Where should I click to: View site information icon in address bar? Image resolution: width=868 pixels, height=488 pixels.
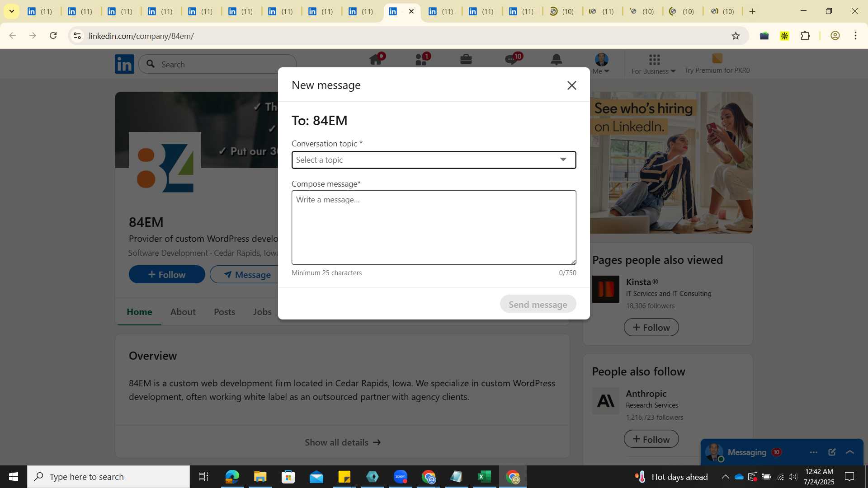tap(77, 36)
